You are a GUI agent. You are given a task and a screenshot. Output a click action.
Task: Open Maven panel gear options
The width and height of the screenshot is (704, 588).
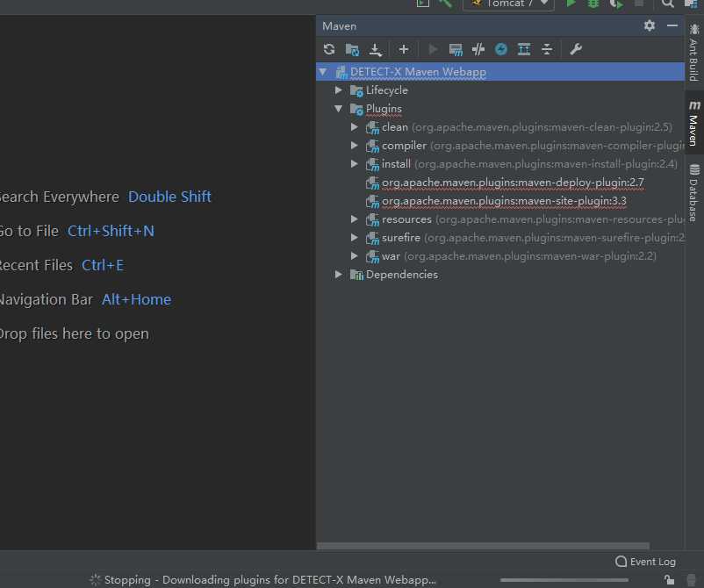click(x=650, y=25)
